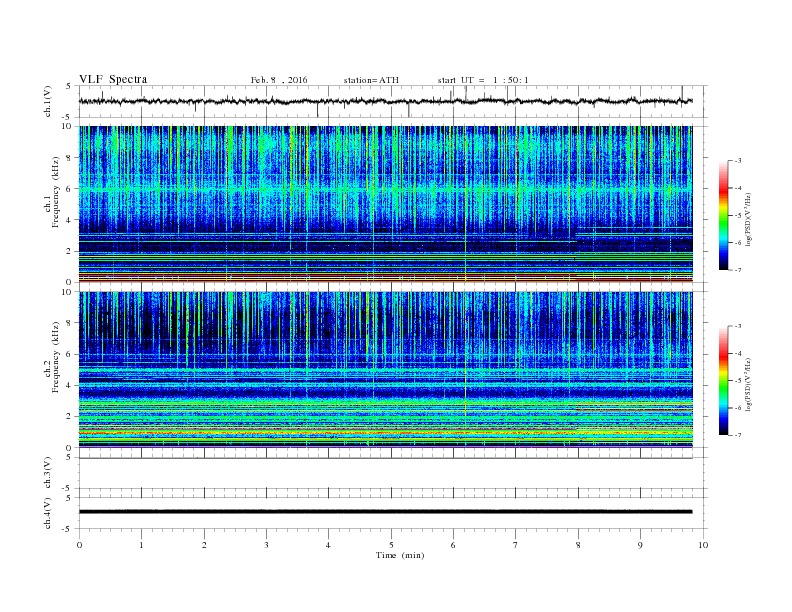Click the ch.2 PSD color scale bar

click(x=724, y=381)
